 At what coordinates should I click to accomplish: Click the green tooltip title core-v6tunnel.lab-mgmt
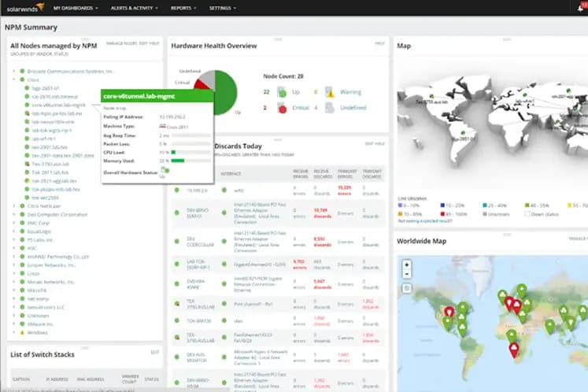click(139, 96)
